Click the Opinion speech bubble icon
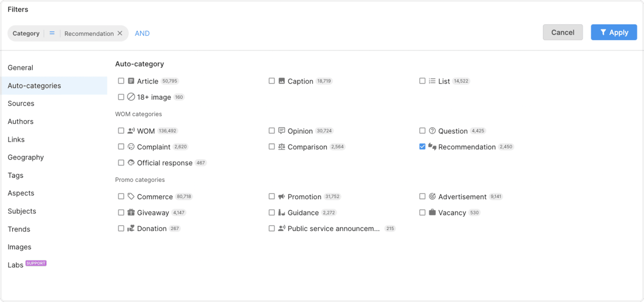This screenshot has width=644, height=302. (282, 131)
